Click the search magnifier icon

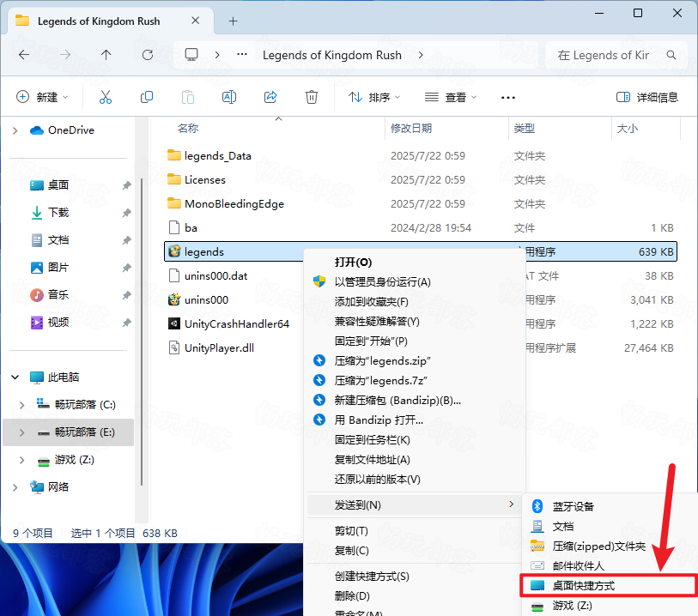[x=671, y=55]
